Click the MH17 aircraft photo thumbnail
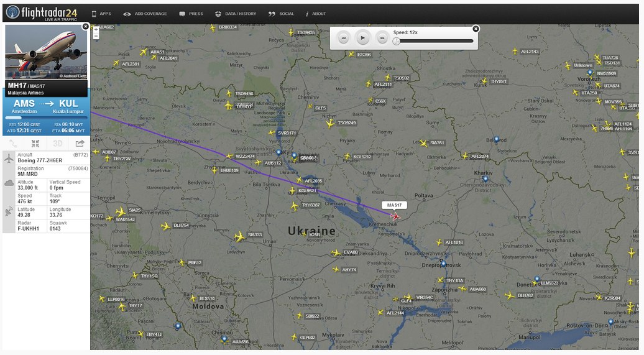The width and height of the screenshot is (644, 355). click(46, 52)
